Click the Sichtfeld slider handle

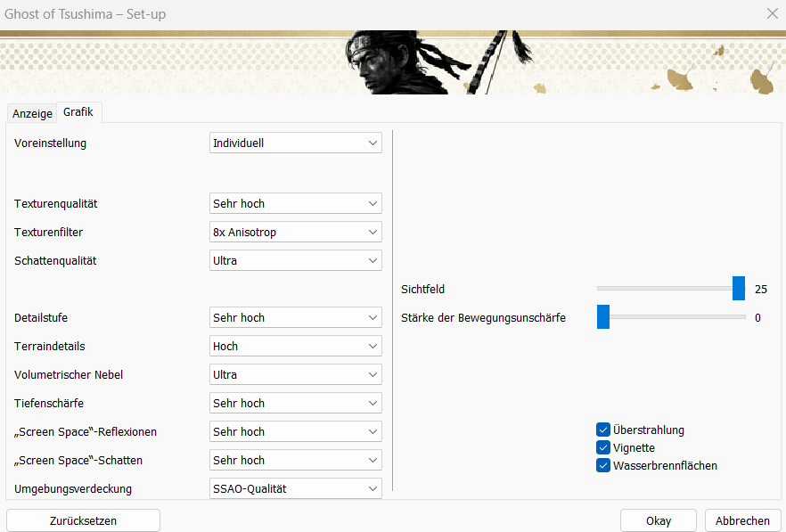tap(739, 289)
